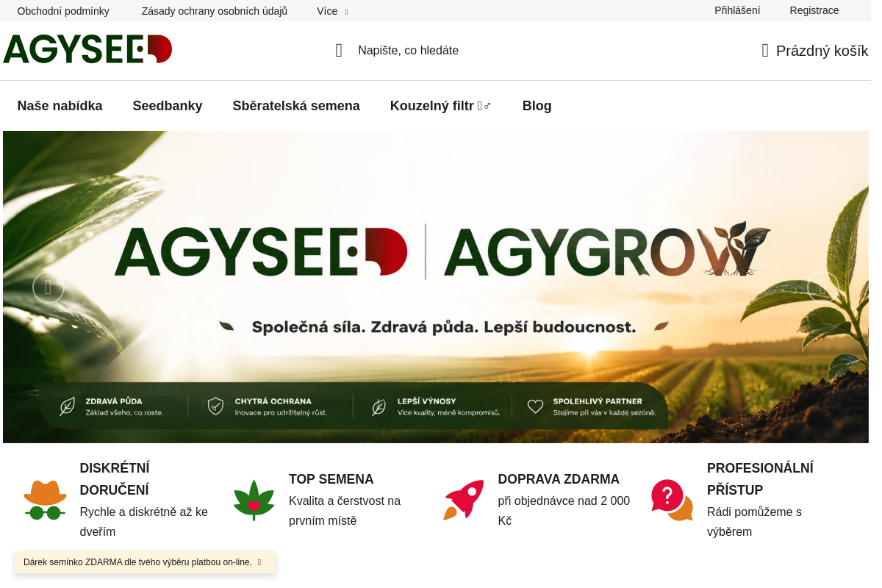This screenshot has width=882, height=588.
Task: Open the Prázdný košík cart
Action: (x=814, y=51)
